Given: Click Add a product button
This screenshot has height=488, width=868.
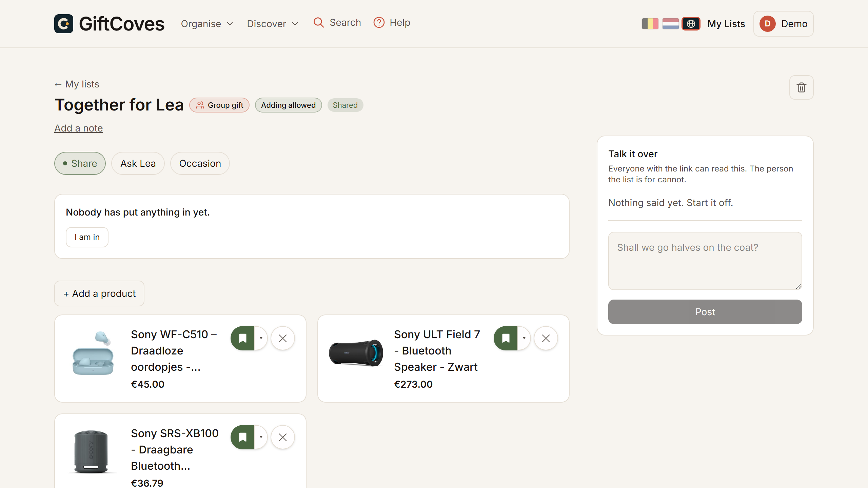Looking at the screenshot, I should click(x=99, y=293).
